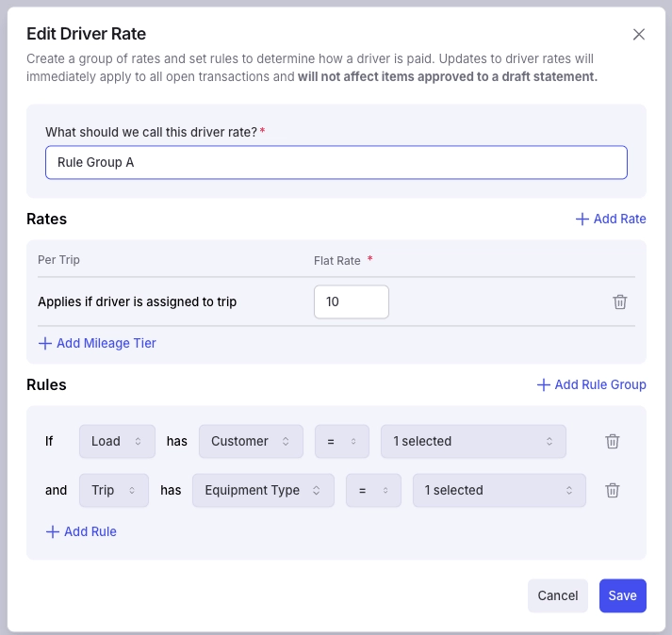The width and height of the screenshot is (672, 635).
Task: Delete the Per Trip flat rate
Action: point(620,301)
